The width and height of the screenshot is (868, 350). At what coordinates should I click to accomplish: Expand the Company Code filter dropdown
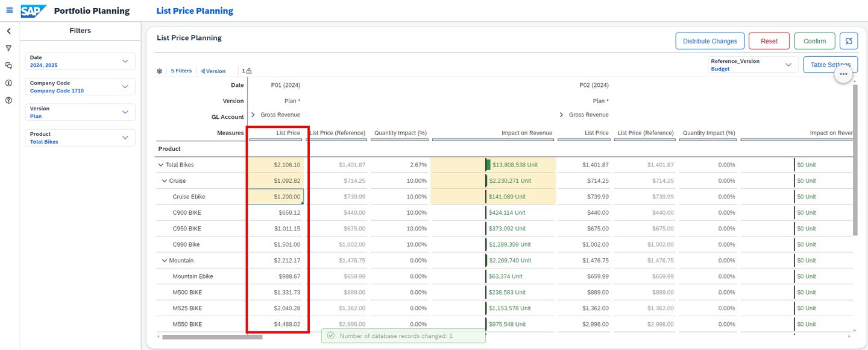point(125,86)
